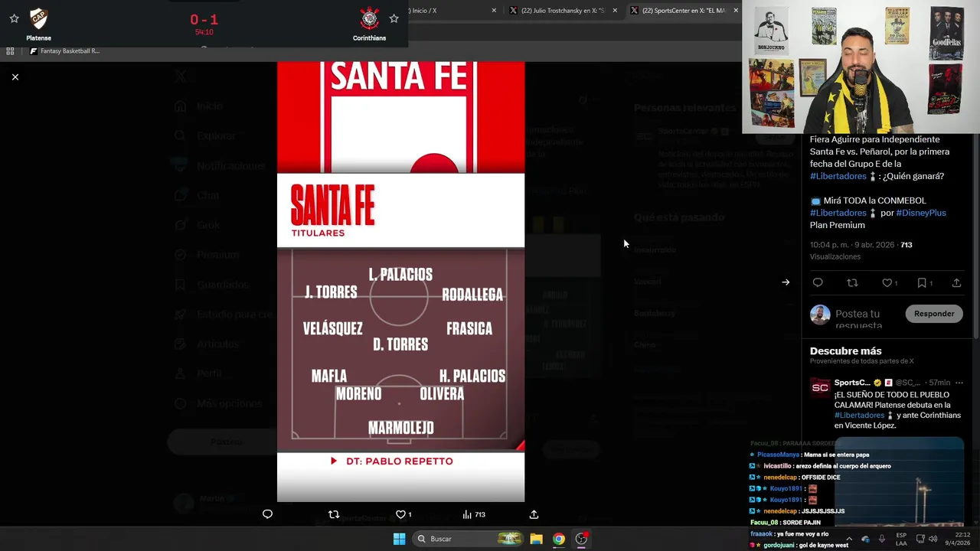Close the Julio Trostchansky tab
The image size is (980, 551).
coord(615,11)
